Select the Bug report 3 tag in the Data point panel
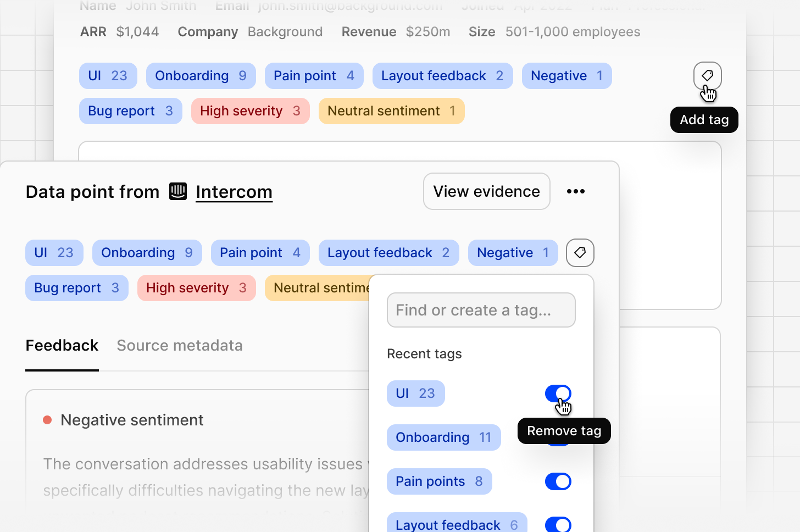Screen dimensions: 800x532 77,288
